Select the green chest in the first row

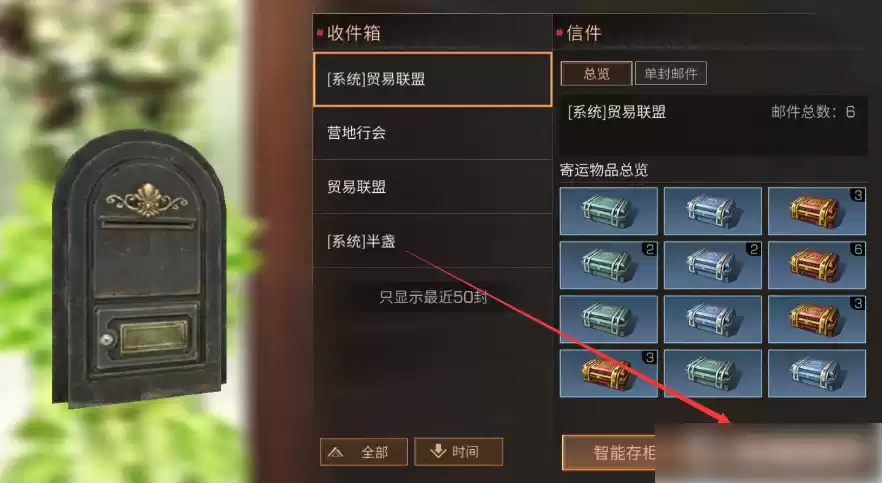point(609,211)
